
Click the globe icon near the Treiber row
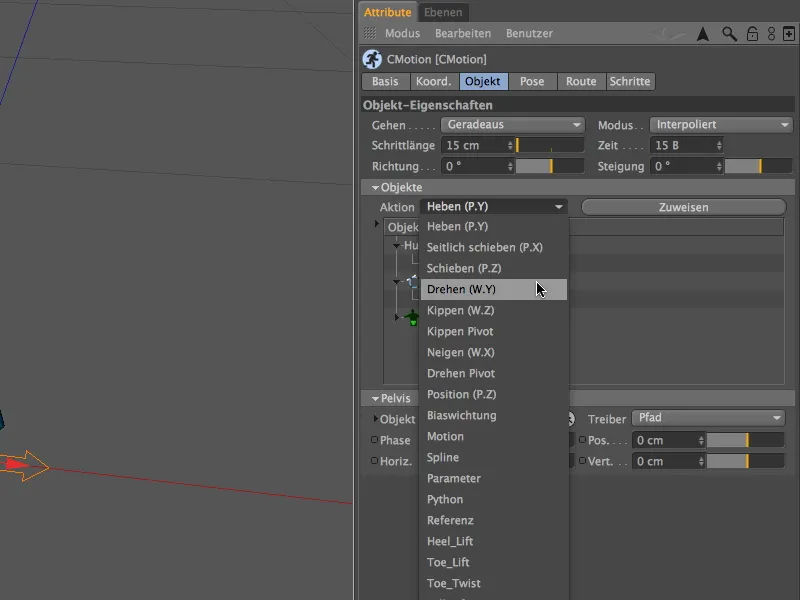coord(571,418)
